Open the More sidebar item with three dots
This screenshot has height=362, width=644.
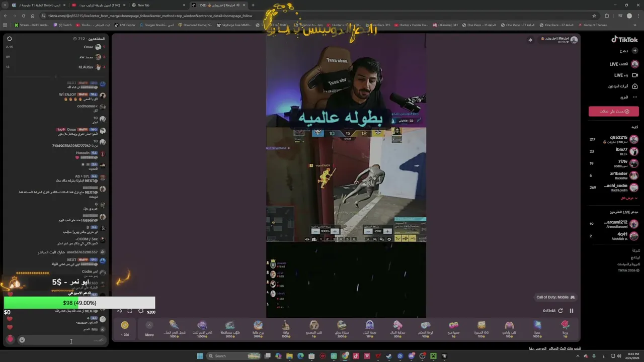627,97
